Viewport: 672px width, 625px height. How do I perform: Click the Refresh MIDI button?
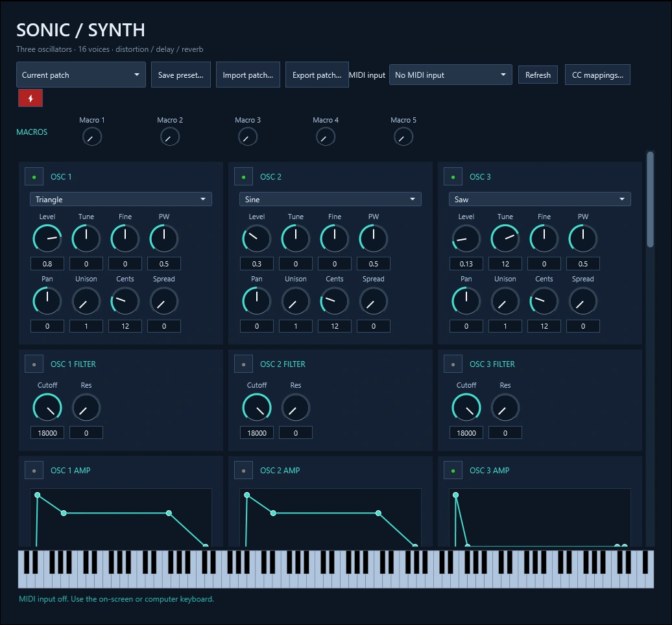(538, 75)
